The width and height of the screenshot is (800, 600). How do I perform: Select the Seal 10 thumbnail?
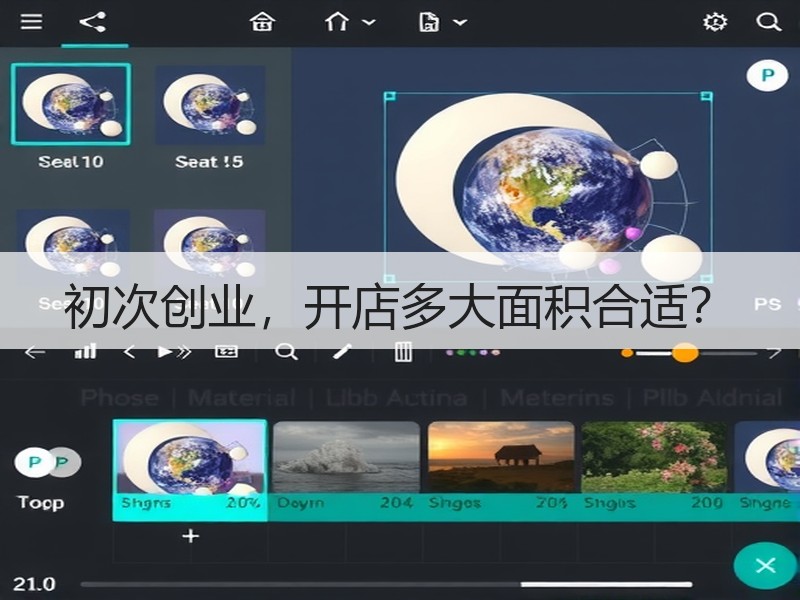point(71,104)
